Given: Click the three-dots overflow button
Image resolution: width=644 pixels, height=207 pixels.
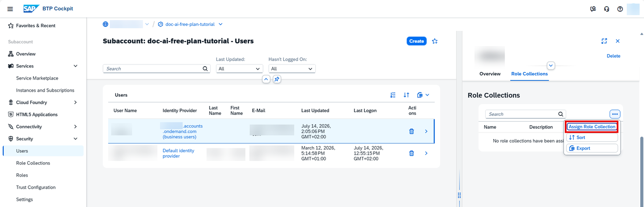Looking at the screenshot, I should point(614,114).
